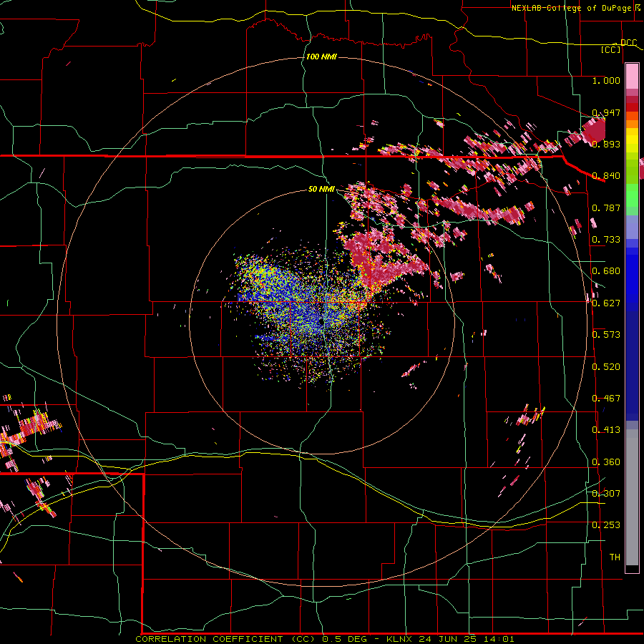Select the 50 NMI range ring label
The height and width of the screenshot is (644, 644).
(321, 189)
